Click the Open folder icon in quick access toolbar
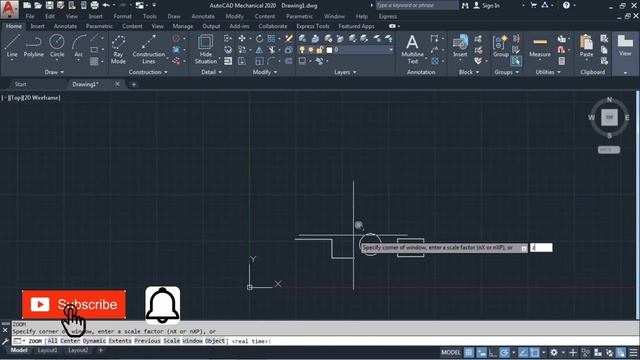The height and width of the screenshot is (360, 640). (x=38, y=5)
